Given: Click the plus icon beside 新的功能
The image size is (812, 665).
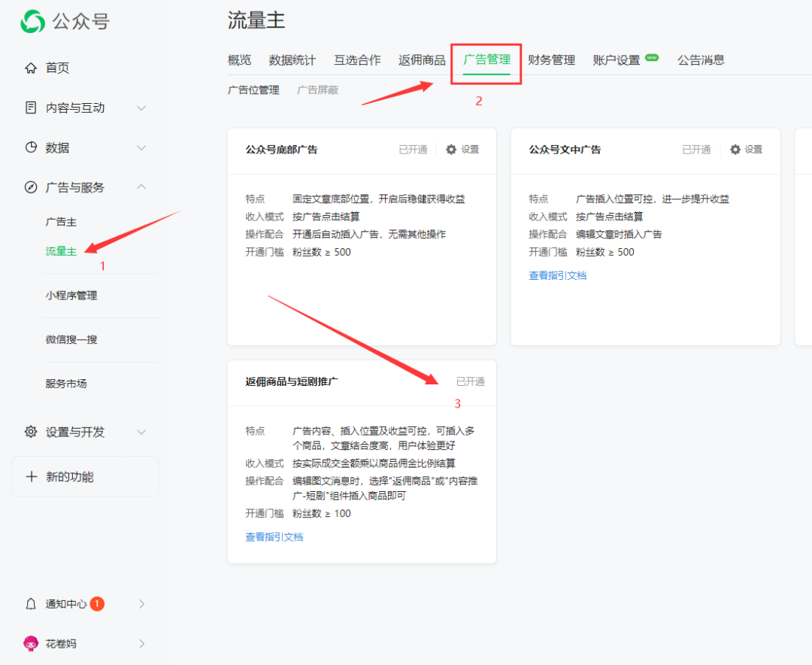Looking at the screenshot, I should point(32,476).
